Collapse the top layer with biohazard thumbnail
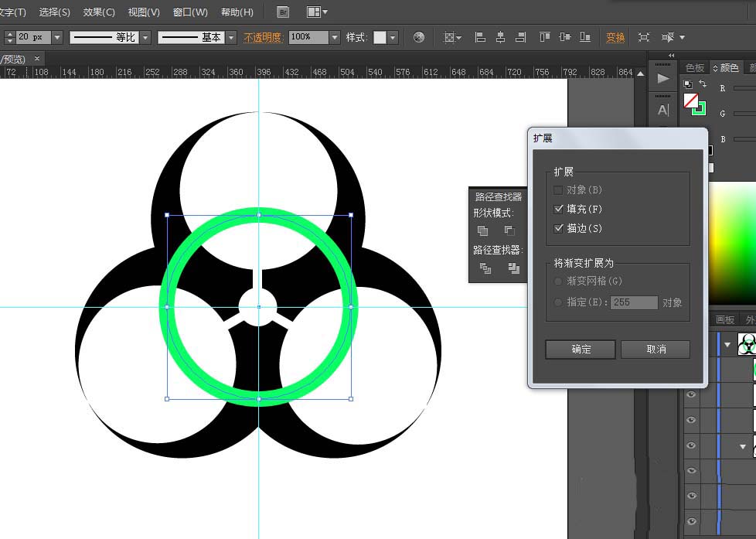The image size is (756, 539). pyautogui.click(x=727, y=345)
